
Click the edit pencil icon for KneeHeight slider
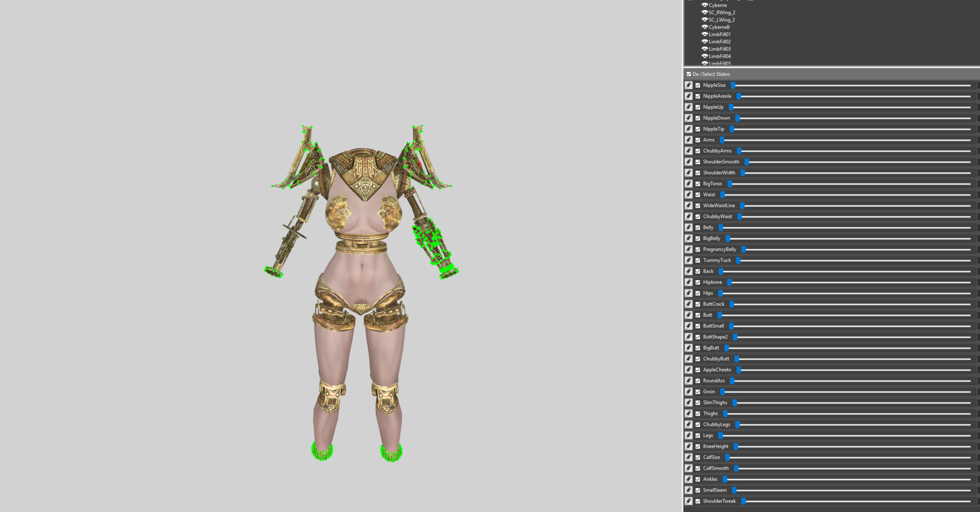[x=689, y=446]
